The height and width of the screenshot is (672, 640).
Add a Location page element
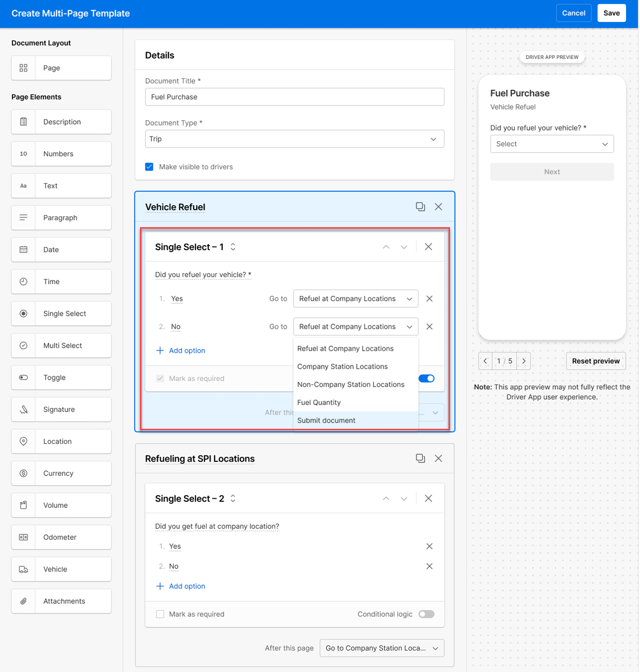pyautogui.click(x=61, y=441)
